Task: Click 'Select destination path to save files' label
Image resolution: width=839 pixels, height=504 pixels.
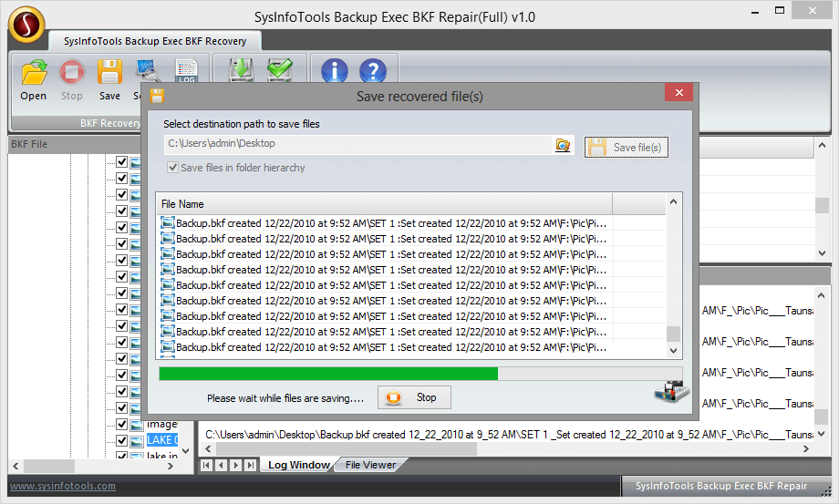Action: (242, 124)
